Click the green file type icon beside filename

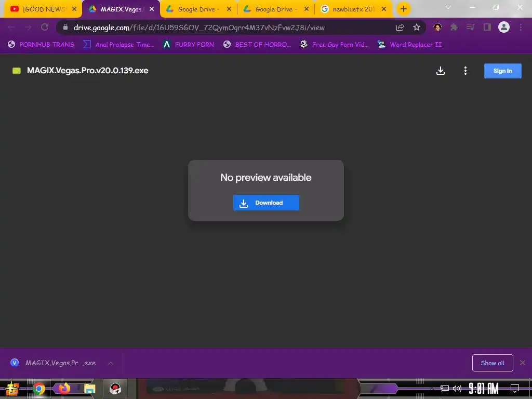click(x=17, y=71)
